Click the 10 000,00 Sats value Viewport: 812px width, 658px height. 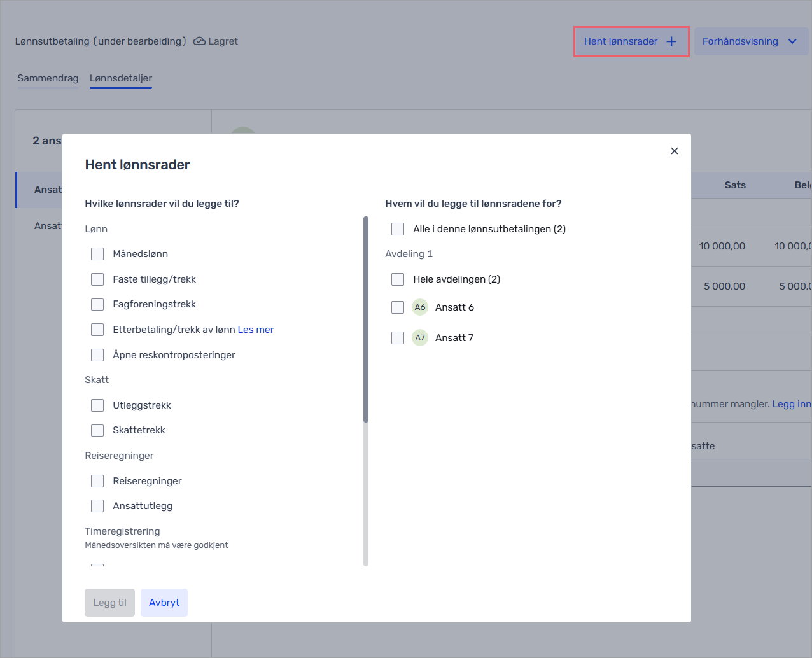722,246
